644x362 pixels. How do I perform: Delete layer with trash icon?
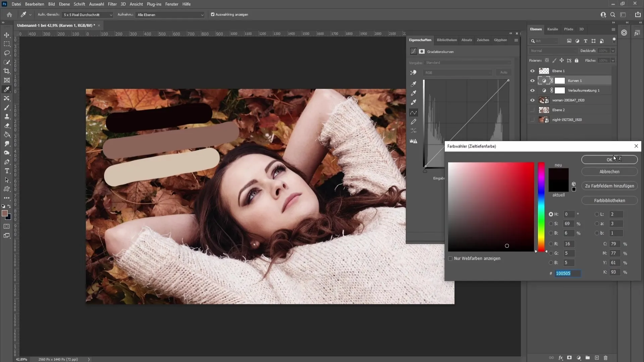click(x=605, y=358)
